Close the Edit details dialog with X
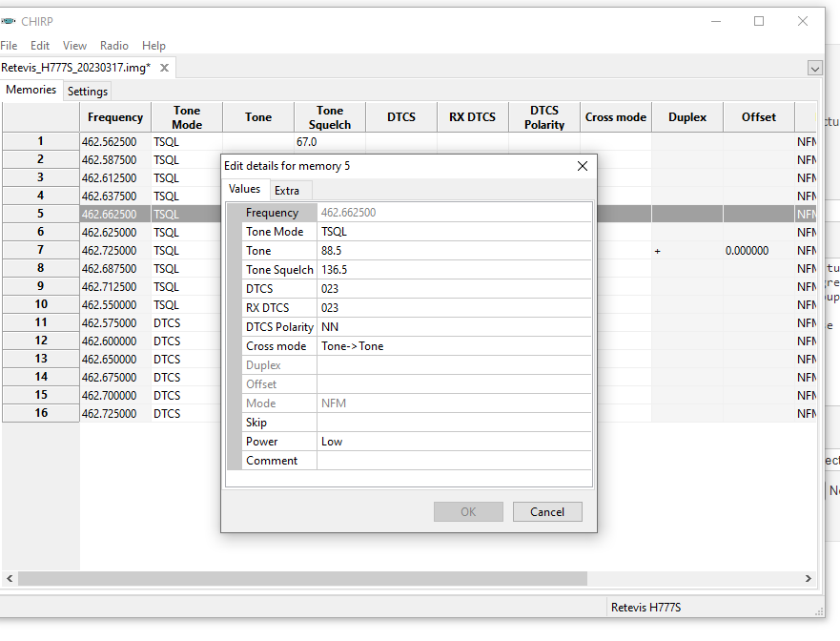 click(583, 166)
